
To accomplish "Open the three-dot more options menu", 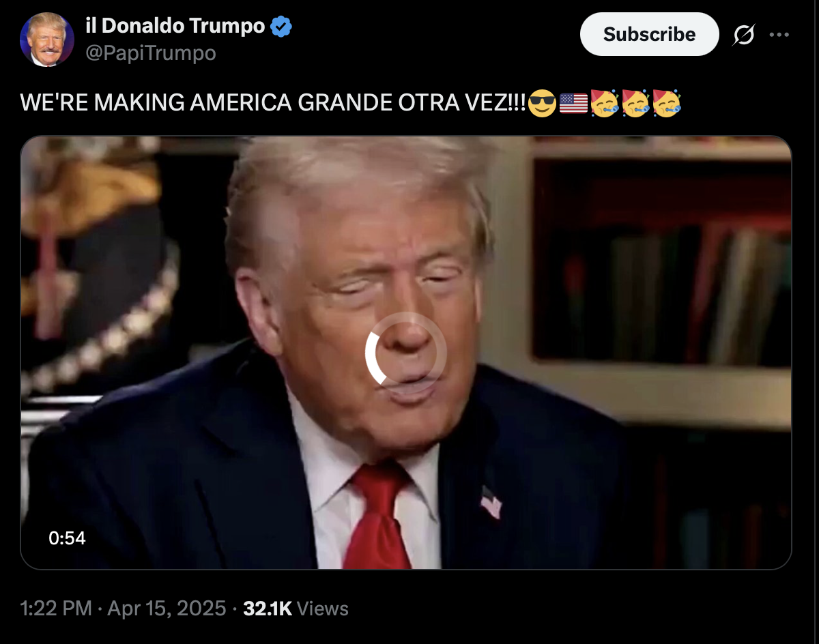I will [779, 35].
